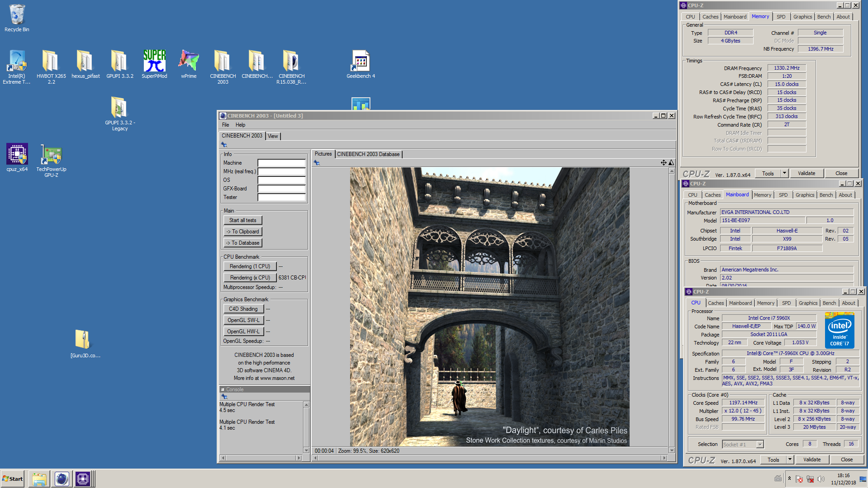Click the pin icon under CINEBENCH 2003 tab
The image size is (868, 488).
click(x=224, y=145)
